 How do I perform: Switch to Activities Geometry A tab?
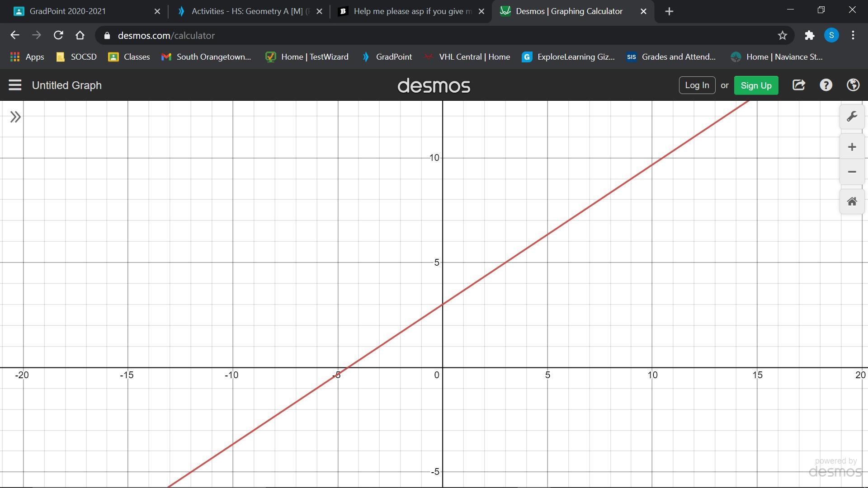(x=246, y=11)
